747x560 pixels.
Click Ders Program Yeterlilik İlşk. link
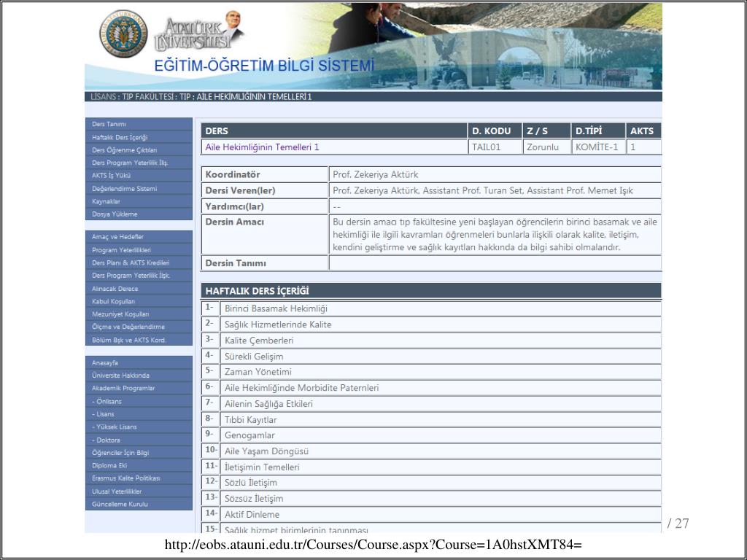[139, 276]
